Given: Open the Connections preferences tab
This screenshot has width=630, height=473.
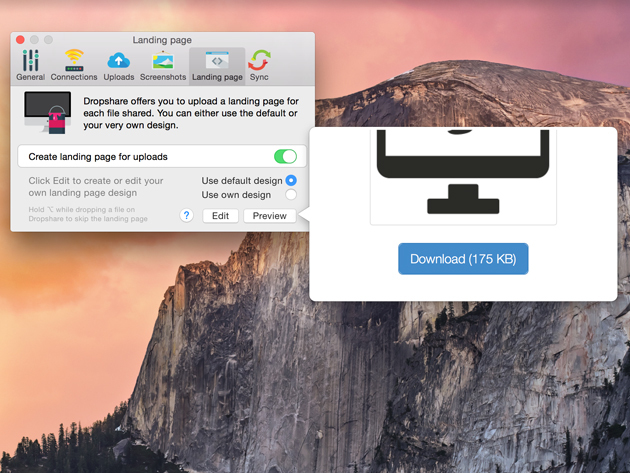Looking at the screenshot, I should (x=74, y=65).
